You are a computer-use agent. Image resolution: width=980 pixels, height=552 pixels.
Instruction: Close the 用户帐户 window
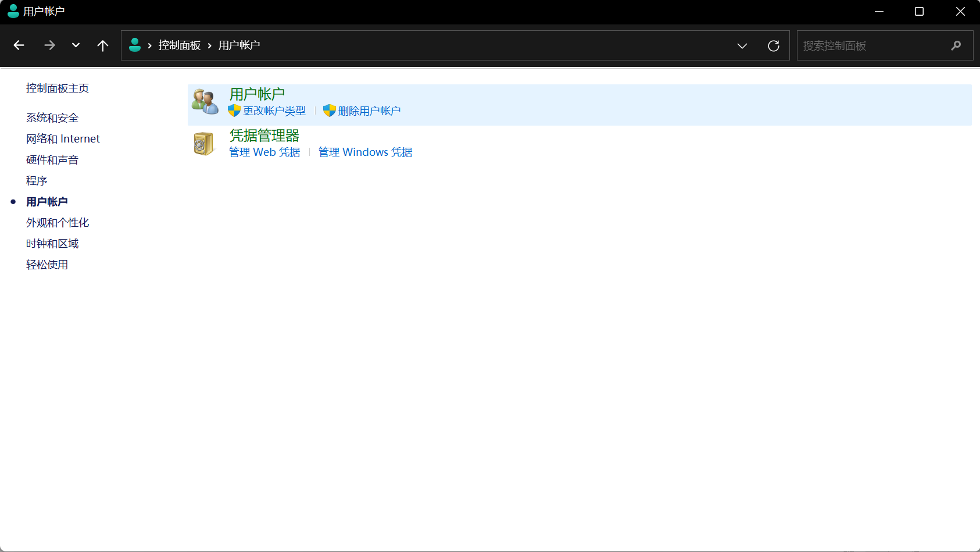(x=960, y=12)
